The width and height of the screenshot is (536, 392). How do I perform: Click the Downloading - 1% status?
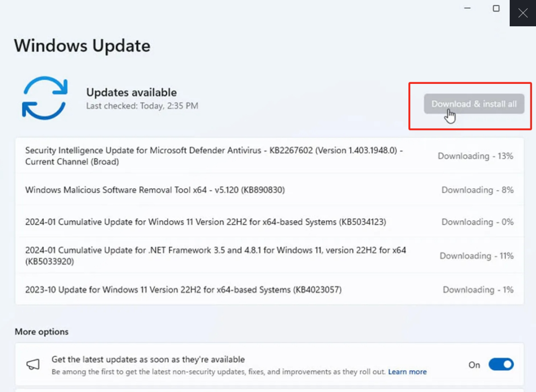tap(478, 290)
